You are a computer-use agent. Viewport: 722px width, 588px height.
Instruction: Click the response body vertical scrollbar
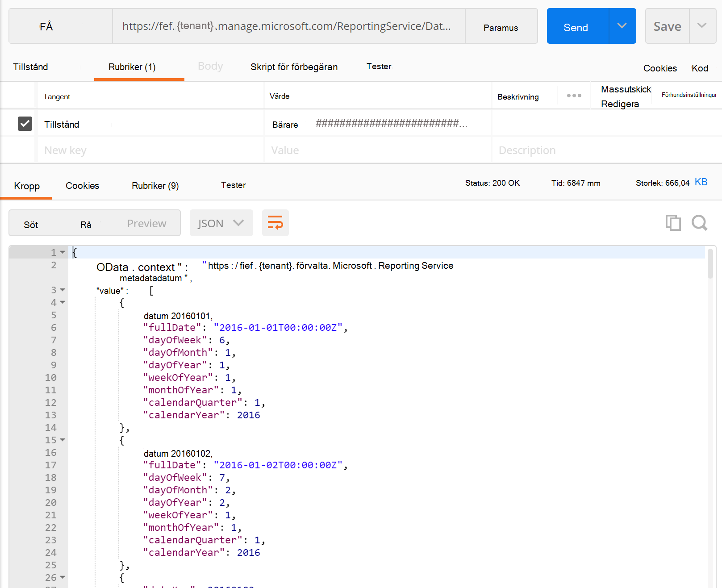point(710,264)
